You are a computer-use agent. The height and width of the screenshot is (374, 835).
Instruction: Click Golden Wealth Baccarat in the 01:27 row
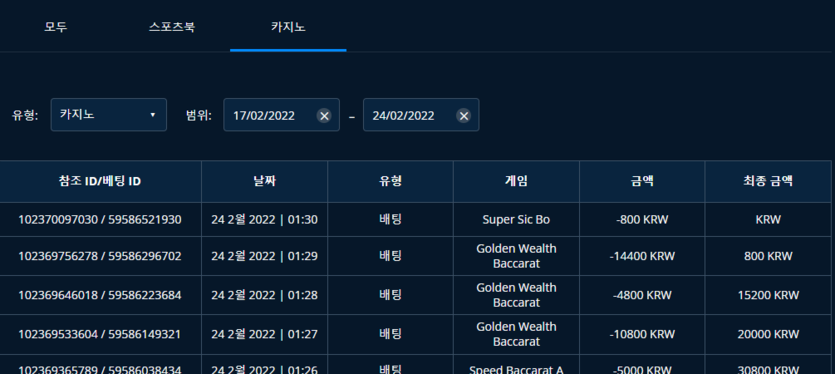coord(516,334)
